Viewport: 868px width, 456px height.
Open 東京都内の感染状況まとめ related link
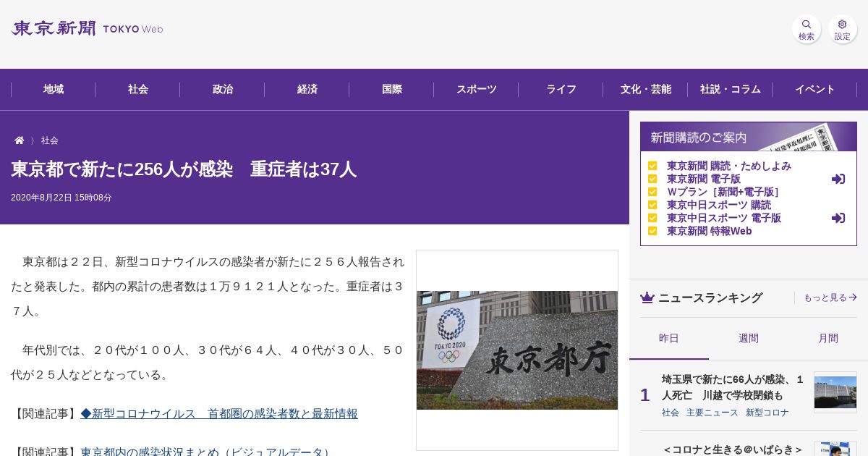pyautogui.click(x=207, y=452)
